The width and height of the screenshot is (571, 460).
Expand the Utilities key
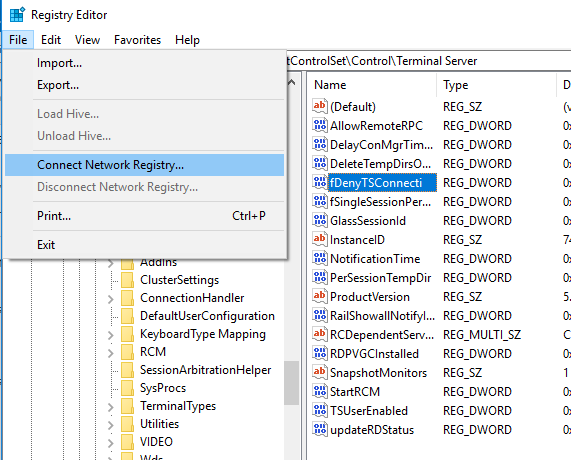point(111,425)
